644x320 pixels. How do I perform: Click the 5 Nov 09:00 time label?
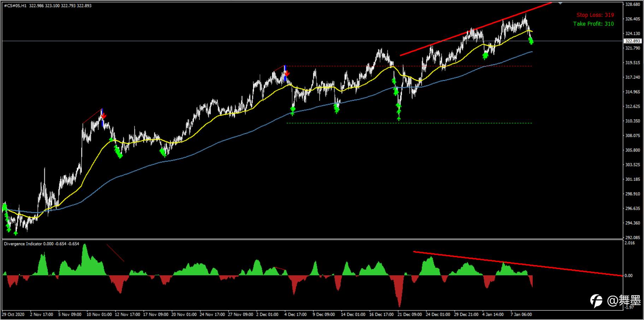[x=70, y=314]
